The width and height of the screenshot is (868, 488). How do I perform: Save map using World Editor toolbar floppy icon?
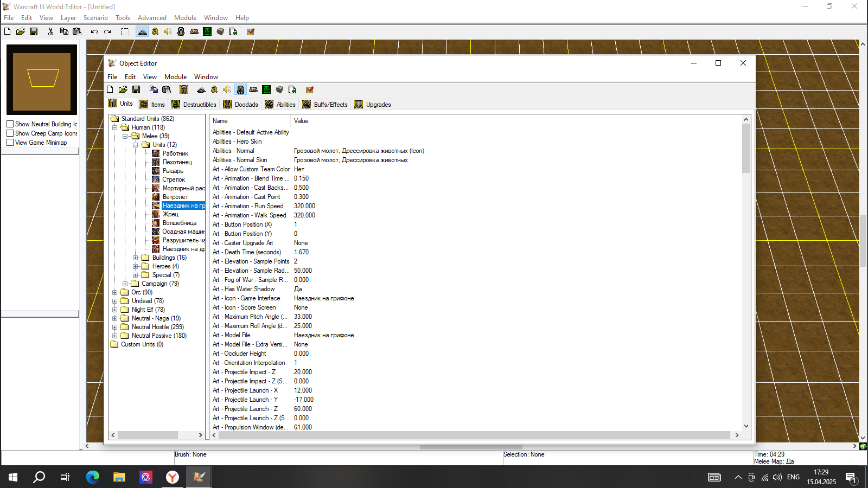click(x=33, y=31)
